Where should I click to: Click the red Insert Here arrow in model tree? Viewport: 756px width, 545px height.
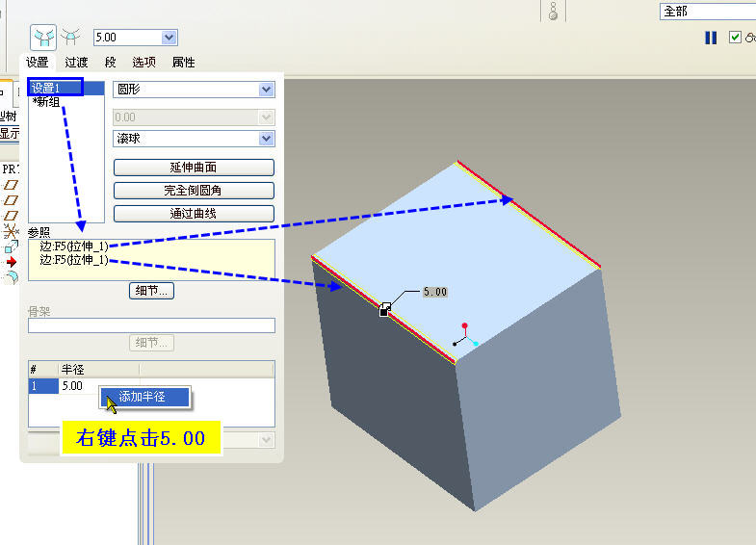[x=12, y=262]
